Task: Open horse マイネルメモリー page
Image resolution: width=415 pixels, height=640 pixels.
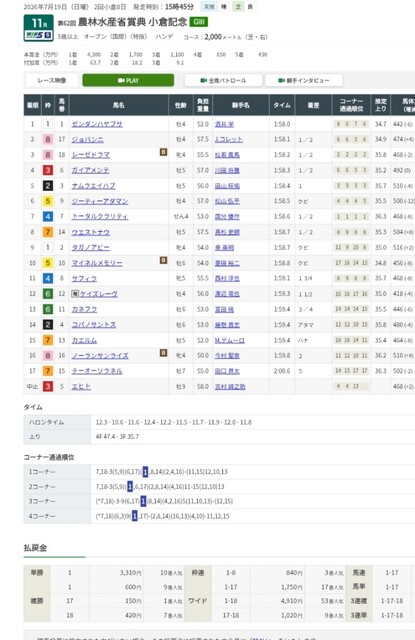Action: tap(97, 263)
